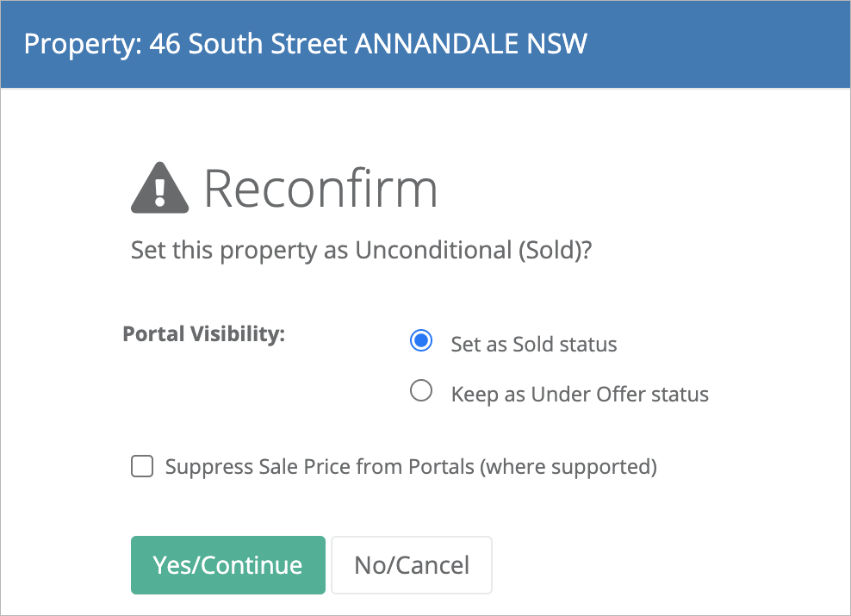Click the exclamation mark inside the warning triangle

159,191
